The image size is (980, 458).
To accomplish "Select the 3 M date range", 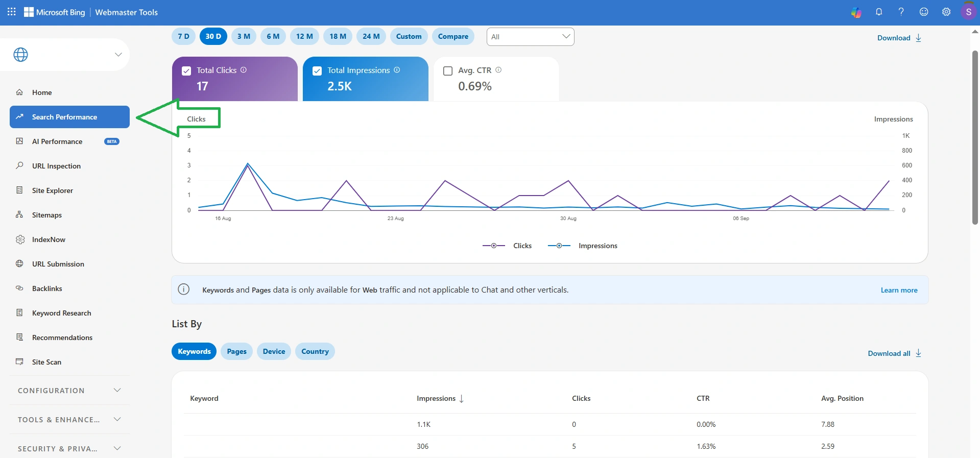I will tap(244, 36).
